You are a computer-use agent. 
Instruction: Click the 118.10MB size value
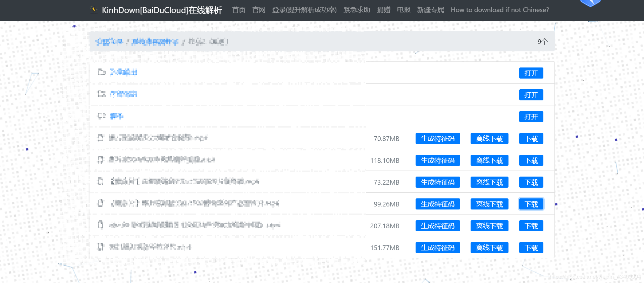pyautogui.click(x=385, y=160)
